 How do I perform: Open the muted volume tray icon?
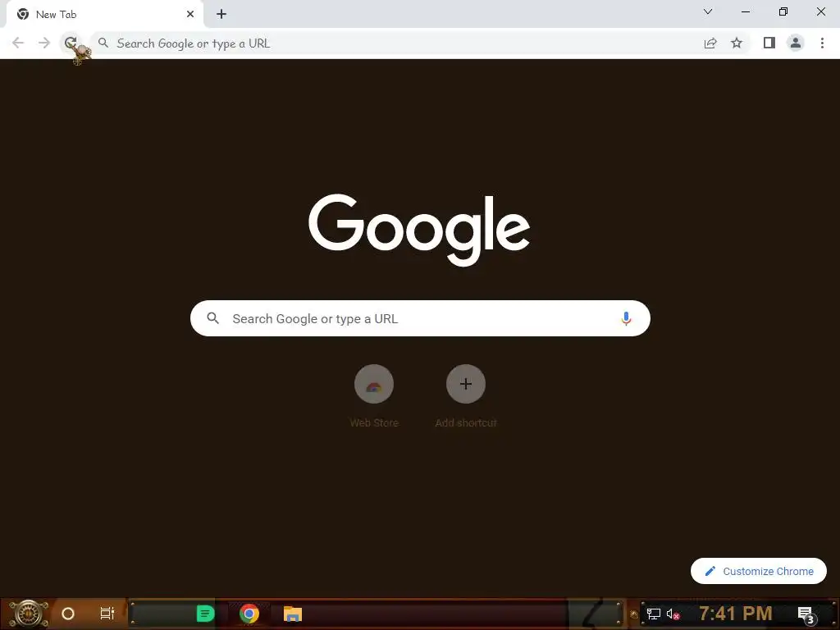(673, 614)
